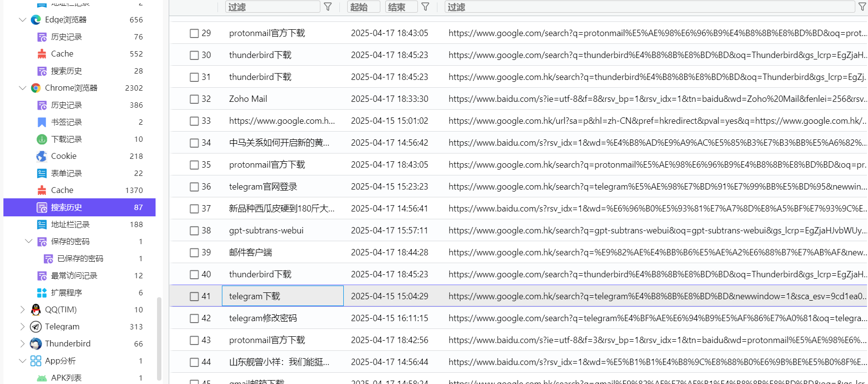Image resolution: width=868 pixels, height=384 pixels.
Task: Select the 扩展程序 extensions icon
Action: 42,293
